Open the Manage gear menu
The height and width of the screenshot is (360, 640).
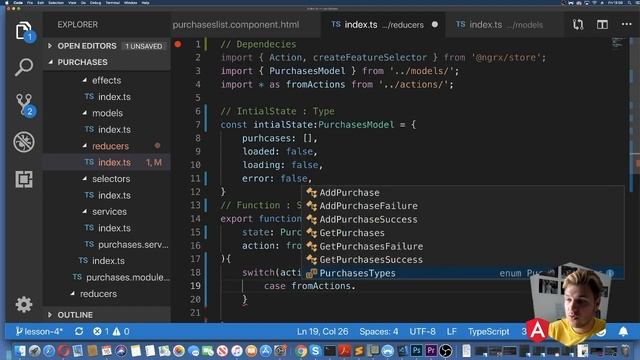pos(24,304)
